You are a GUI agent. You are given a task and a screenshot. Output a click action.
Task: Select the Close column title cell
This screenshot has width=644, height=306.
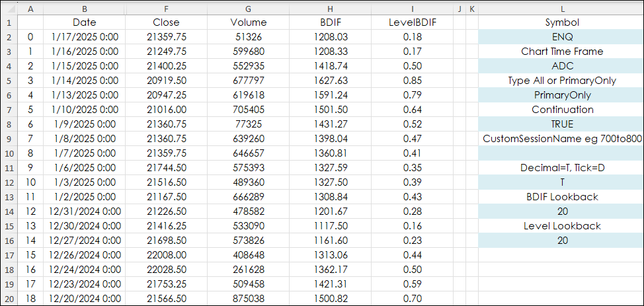166,22
